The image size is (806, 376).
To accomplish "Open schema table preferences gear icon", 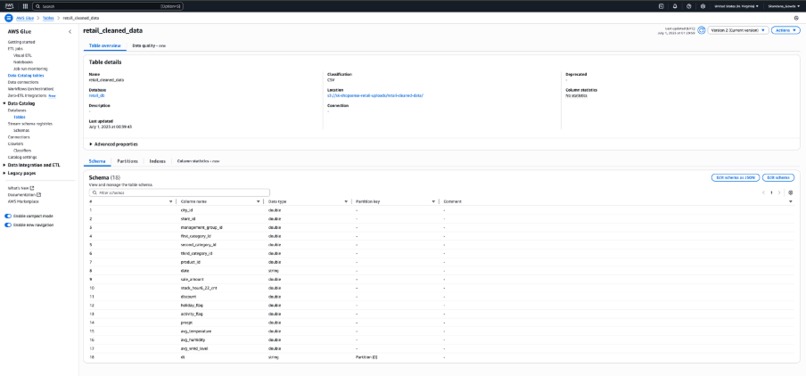I will 791,192.
